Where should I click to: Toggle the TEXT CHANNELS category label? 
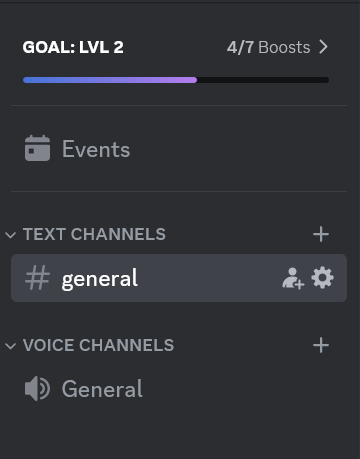94,234
